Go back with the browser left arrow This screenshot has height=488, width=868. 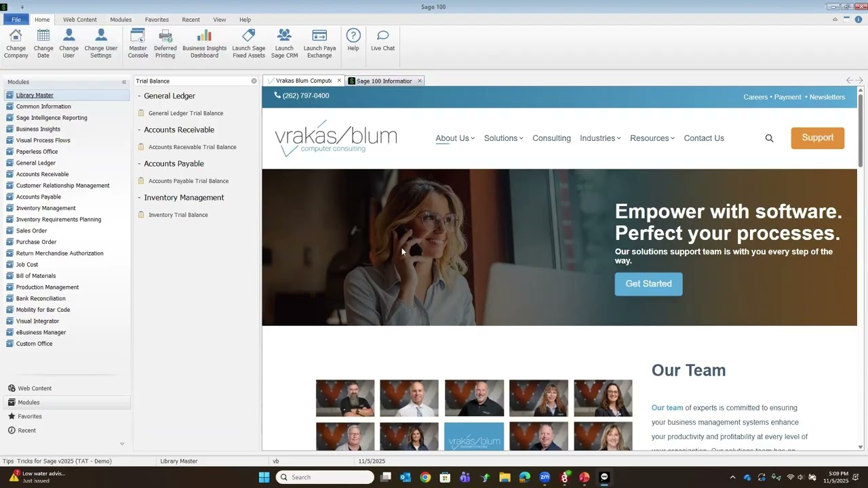pyautogui.click(x=850, y=81)
